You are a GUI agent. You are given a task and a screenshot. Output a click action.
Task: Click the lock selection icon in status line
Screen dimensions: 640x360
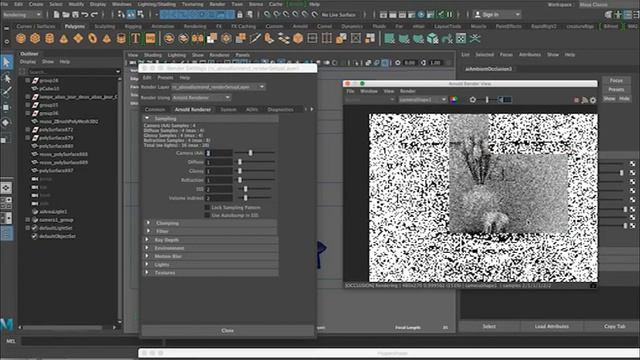coord(240,15)
